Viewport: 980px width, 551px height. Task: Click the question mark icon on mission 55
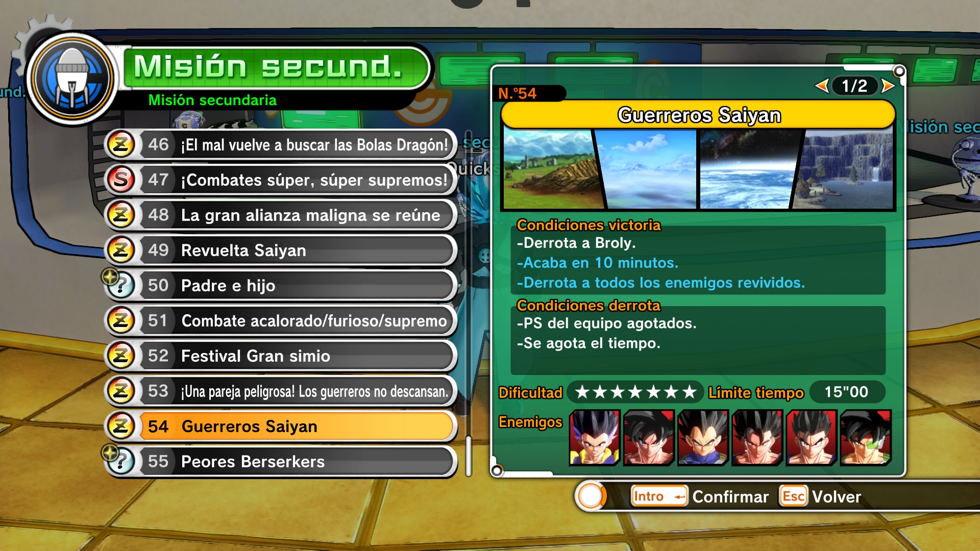121,461
